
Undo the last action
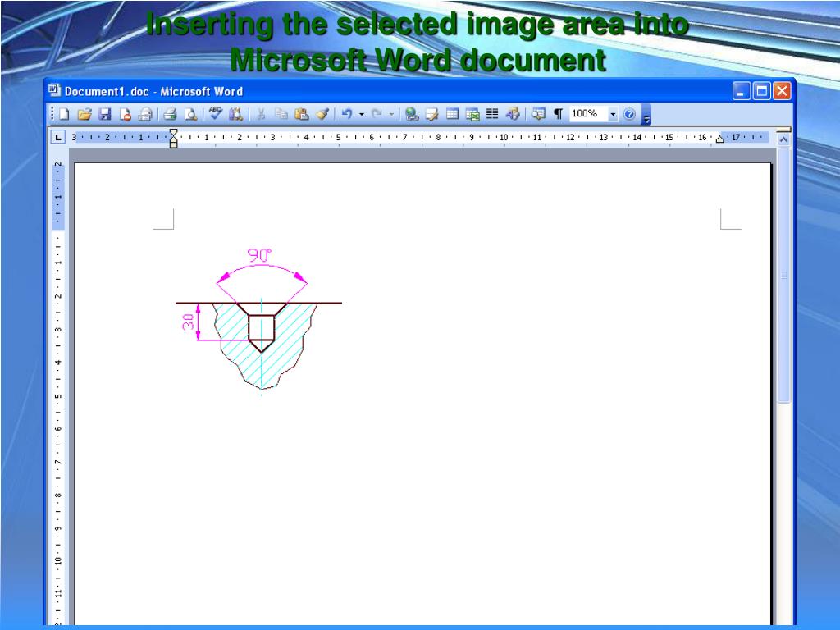347,114
